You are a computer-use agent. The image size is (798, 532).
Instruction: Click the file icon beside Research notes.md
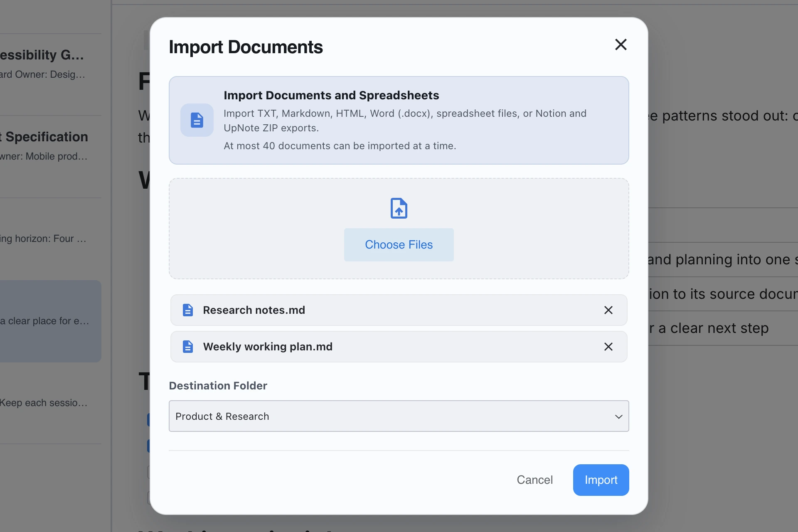188,310
